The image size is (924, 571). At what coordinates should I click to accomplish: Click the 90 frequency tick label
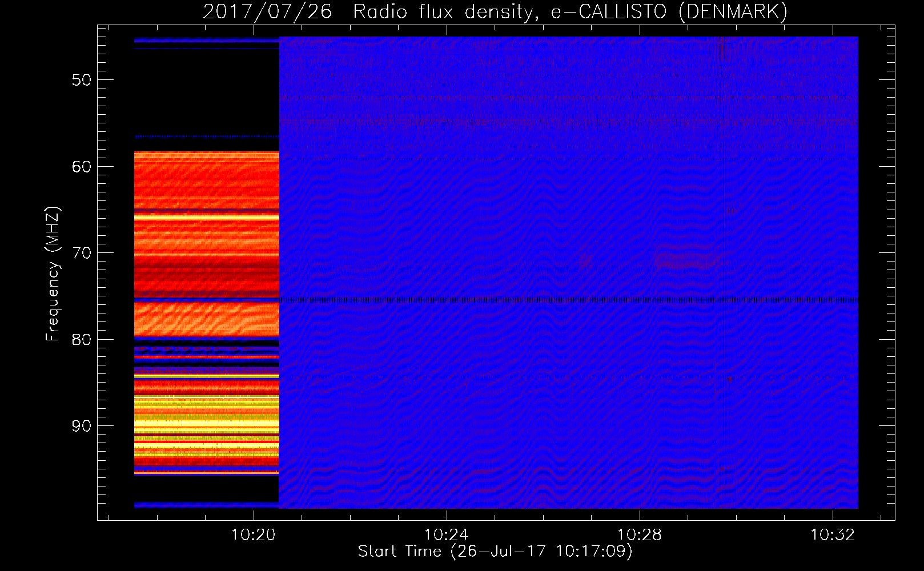coord(82,426)
